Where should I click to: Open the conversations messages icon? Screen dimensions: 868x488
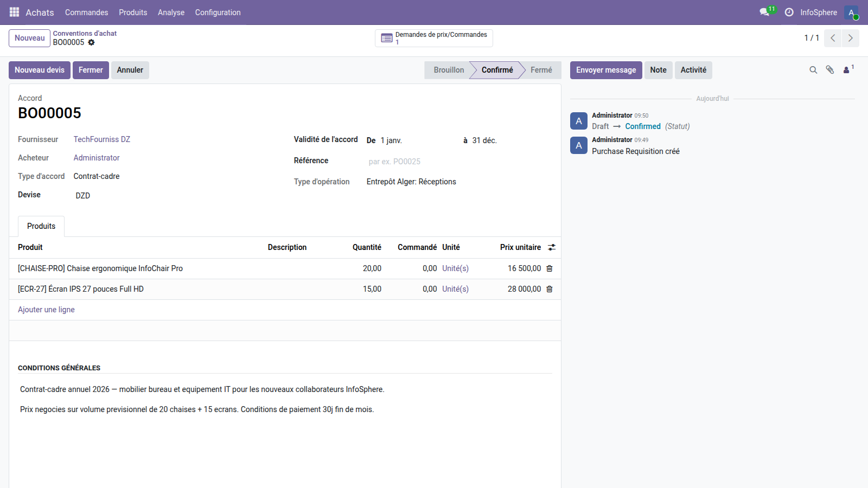[x=765, y=12]
